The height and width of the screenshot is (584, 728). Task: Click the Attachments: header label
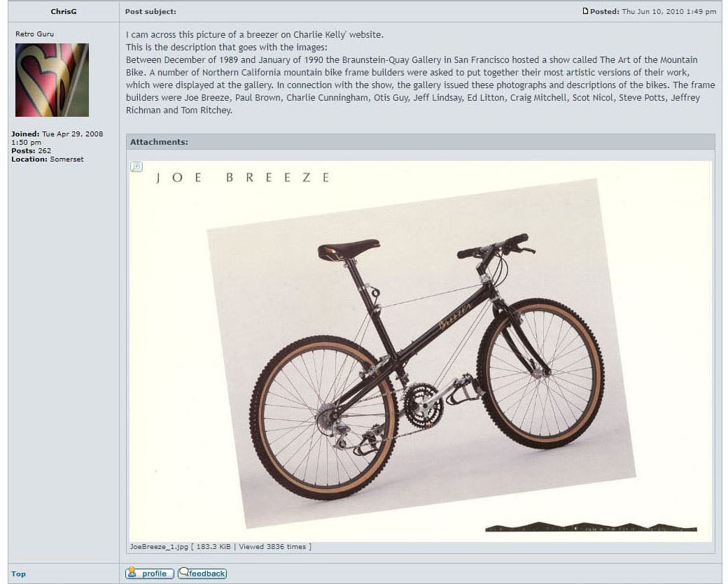[160, 142]
